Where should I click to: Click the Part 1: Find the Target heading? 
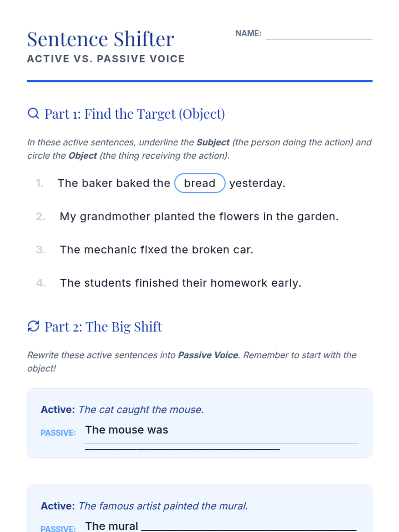click(x=135, y=114)
